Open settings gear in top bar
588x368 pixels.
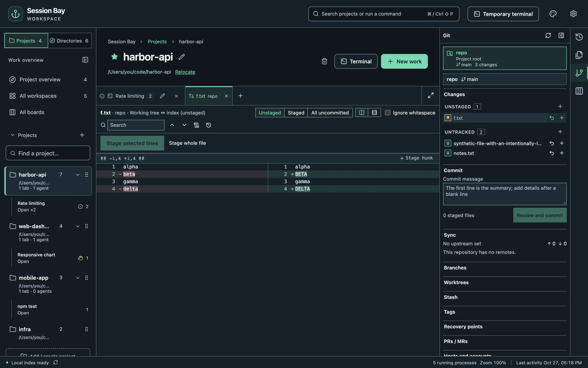tap(574, 14)
